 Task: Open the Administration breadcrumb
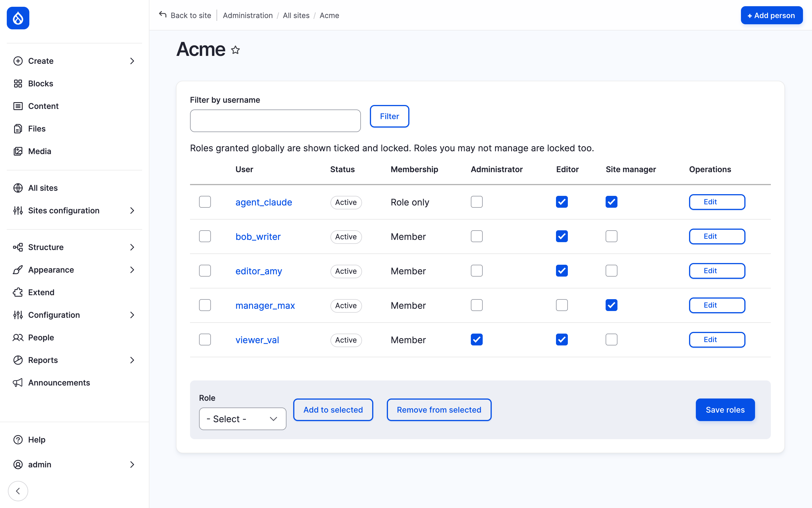(248, 16)
